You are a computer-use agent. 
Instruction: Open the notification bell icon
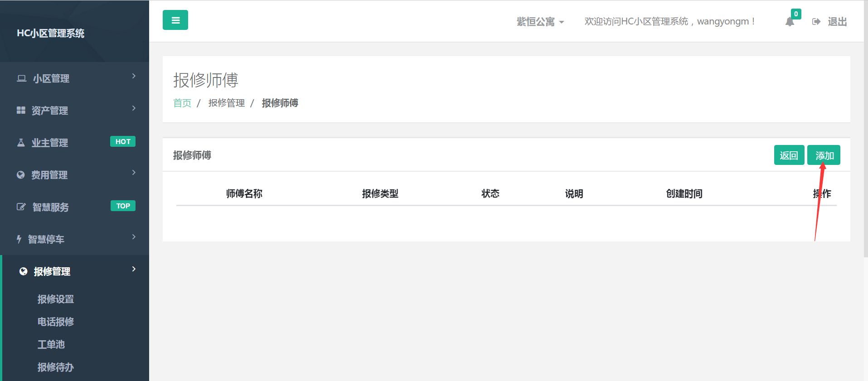tap(790, 22)
